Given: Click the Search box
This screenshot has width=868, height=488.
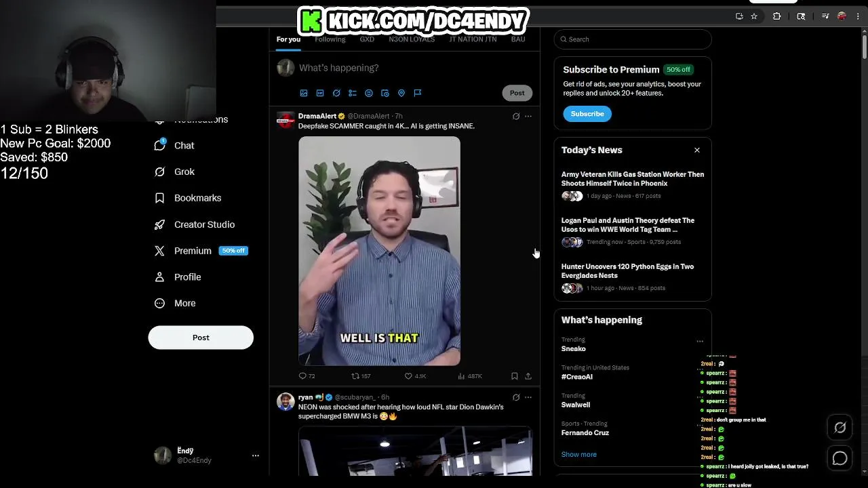Looking at the screenshot, I should tap(633, 39).
